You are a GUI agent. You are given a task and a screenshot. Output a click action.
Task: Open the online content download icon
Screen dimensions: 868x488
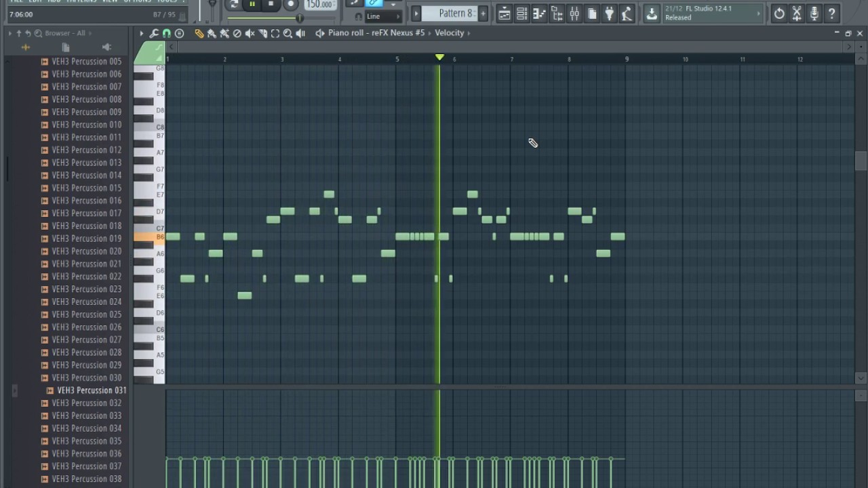click(x=651, y=14)
